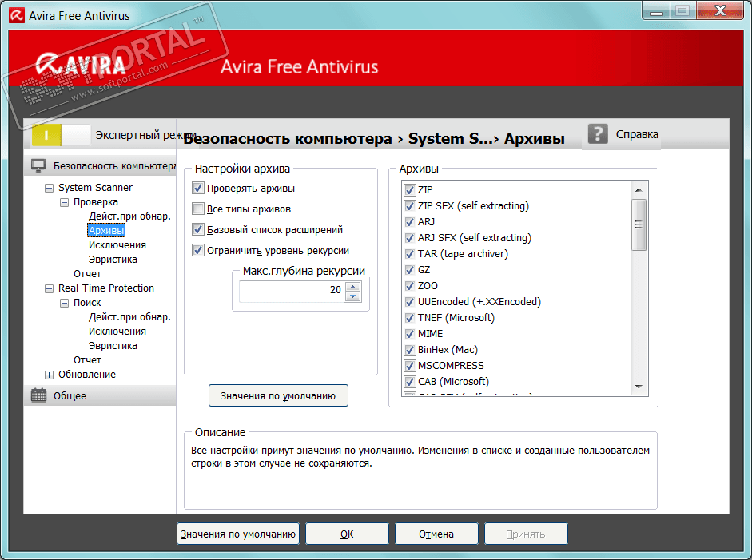Increase recursion depth with up arrow
Image resolution: width=752 pixels, height=560 pixels.
click(x=353, y=287)
